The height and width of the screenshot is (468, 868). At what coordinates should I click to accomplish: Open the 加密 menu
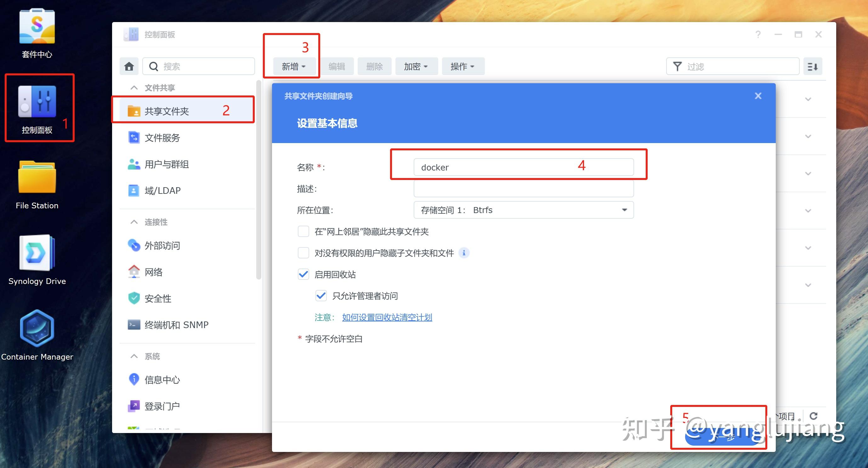[416, 66]
